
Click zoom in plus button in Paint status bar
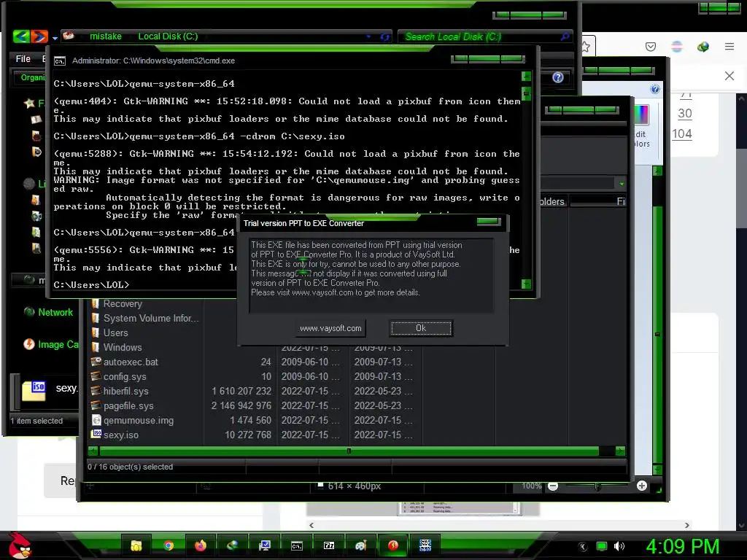tap(642, 486)
